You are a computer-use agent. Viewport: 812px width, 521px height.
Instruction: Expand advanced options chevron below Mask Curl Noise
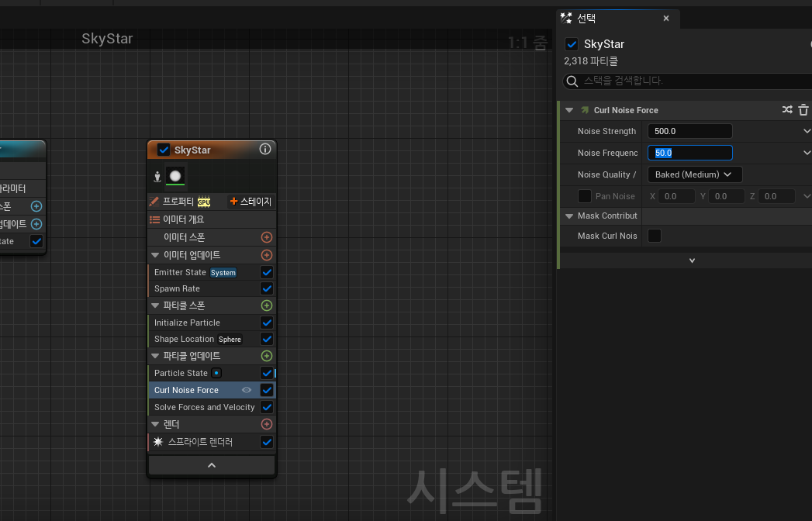click(x=692, y=260)
